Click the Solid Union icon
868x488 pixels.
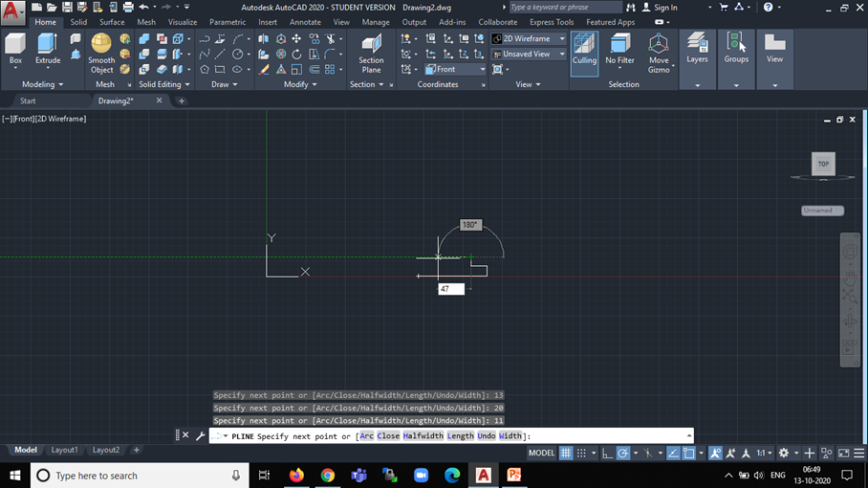click(144, 39)
